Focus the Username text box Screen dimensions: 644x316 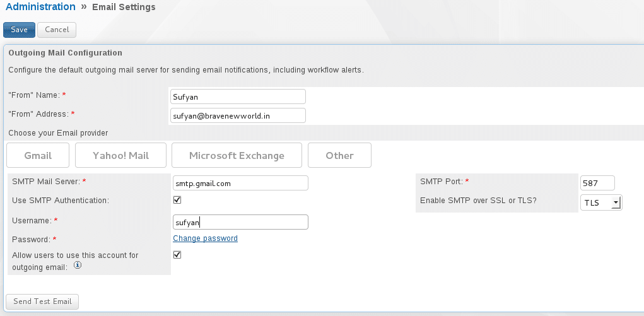pos(240,222)
